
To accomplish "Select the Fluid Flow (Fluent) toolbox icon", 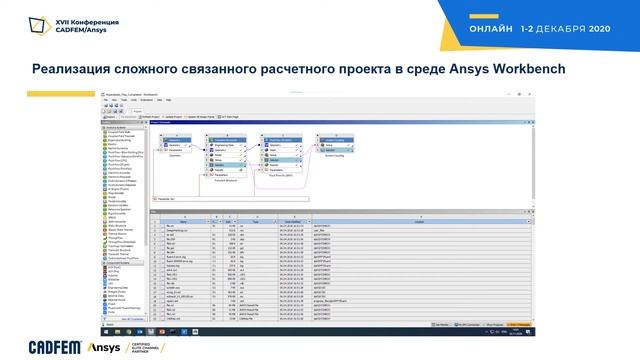I will pos(105,164).
